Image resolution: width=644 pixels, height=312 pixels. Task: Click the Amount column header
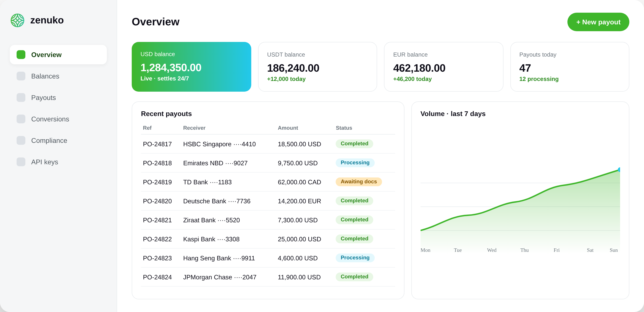288,128
